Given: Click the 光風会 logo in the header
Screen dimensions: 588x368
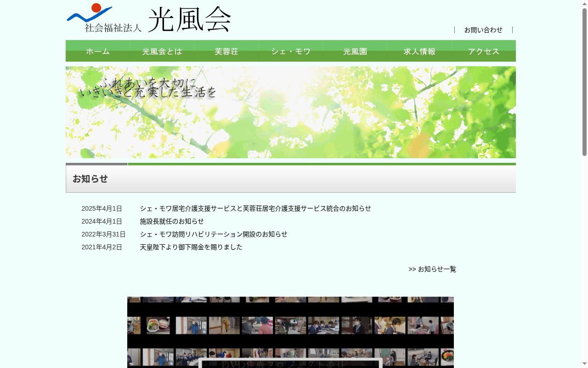Looking at the screenshot, I should tap(149, 18).
